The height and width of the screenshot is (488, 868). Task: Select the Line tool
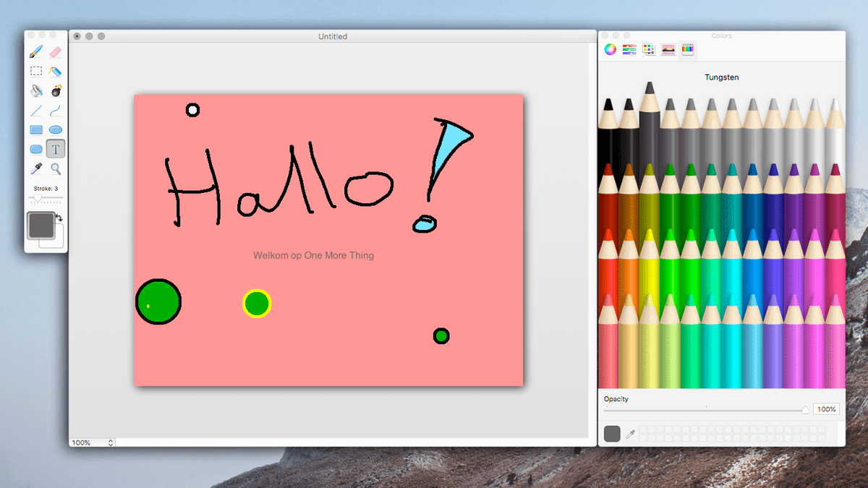pos(35,110)
